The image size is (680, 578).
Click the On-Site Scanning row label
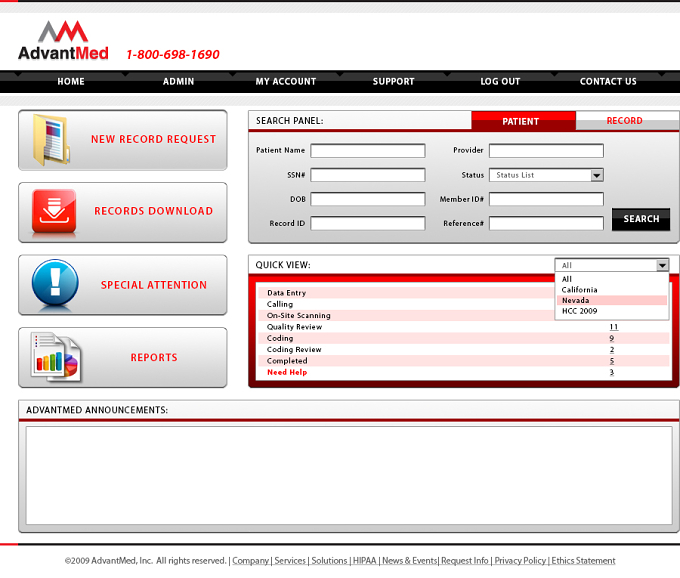pyautogui.click(x=298, y=316)
